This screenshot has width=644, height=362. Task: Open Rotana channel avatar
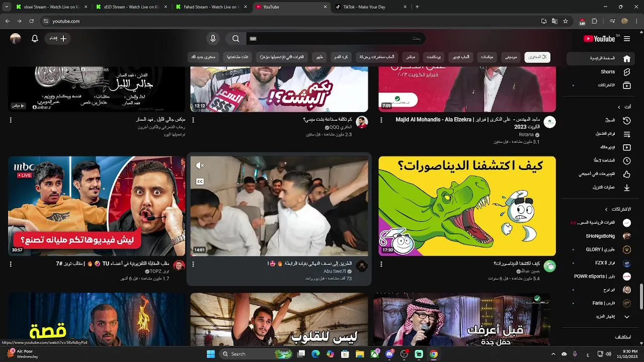pyautogui.click(x=549, y=122)
